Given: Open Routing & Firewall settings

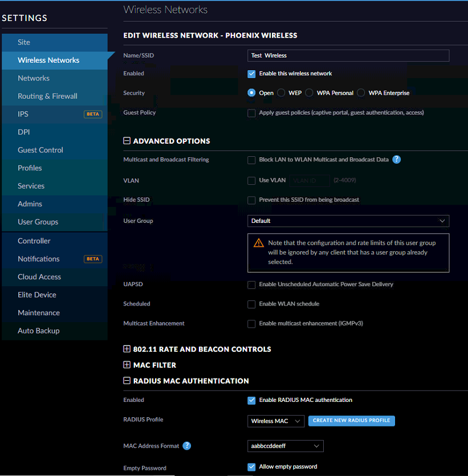Looking at the screenshot, I should point(47,96).
